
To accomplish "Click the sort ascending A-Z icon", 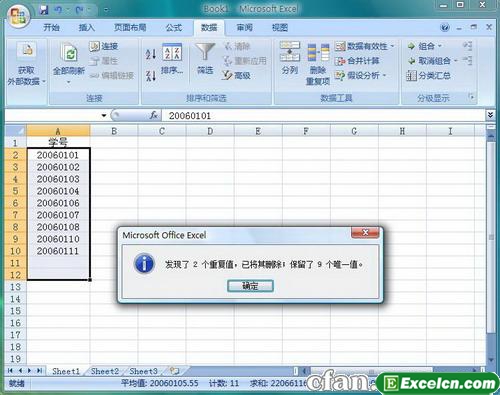I will 151,54.
